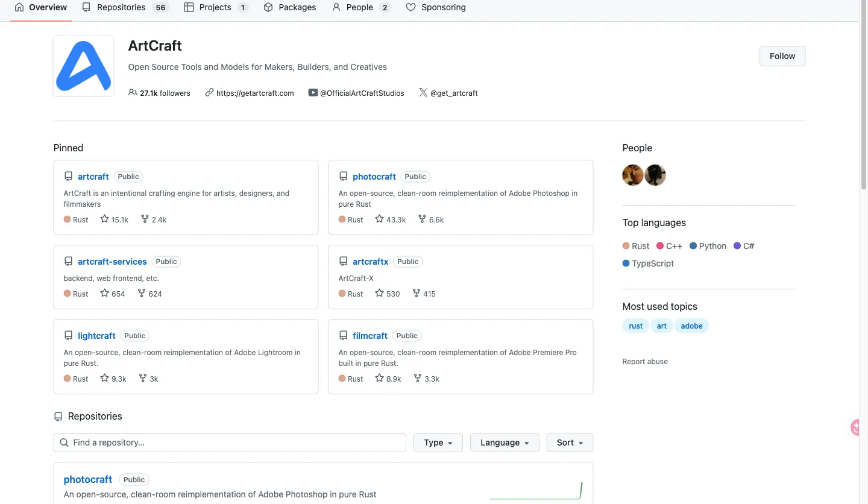Click the star icon on photocraft pinned card
This screenshot has height=504, width=868.
379,219
